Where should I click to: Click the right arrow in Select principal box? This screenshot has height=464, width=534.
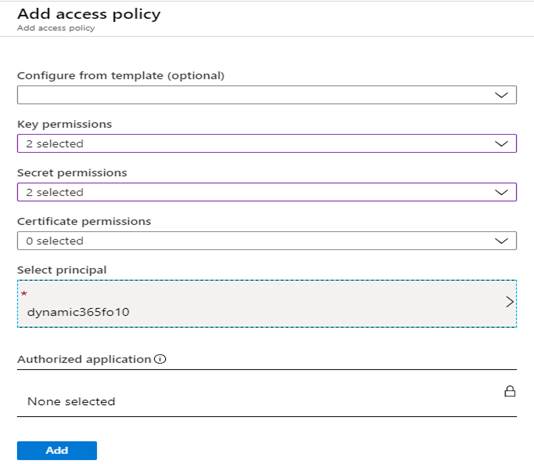pyautogui.click(x=509, y=302)
